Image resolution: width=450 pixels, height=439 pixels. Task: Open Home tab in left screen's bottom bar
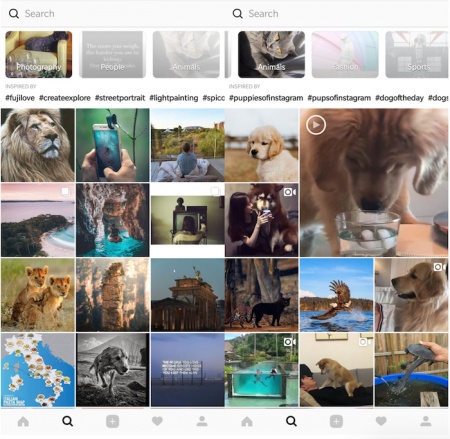(23, 422)
